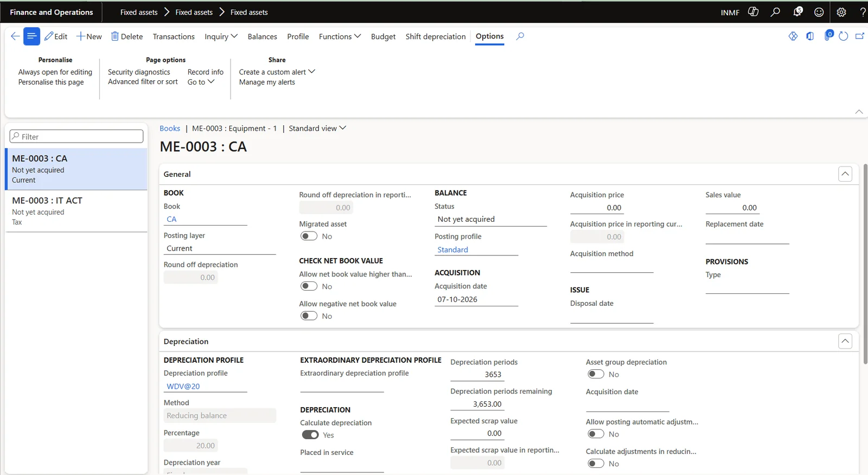Open the WDV@20 depreciation profile link
This screenshot has height=475, width=868.
click(183, 387)
